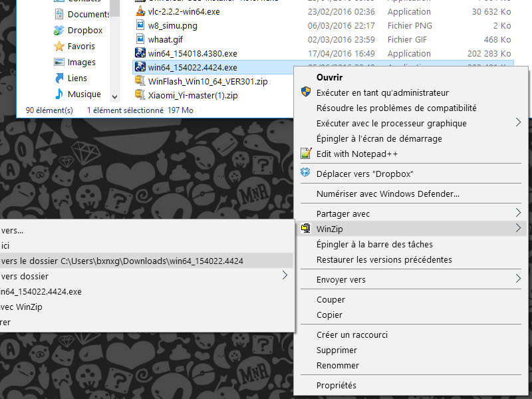This screenshot has width=532, height=399.
Task: Click the image icon next to w8_simu.png
Action: tap(140, 25)
